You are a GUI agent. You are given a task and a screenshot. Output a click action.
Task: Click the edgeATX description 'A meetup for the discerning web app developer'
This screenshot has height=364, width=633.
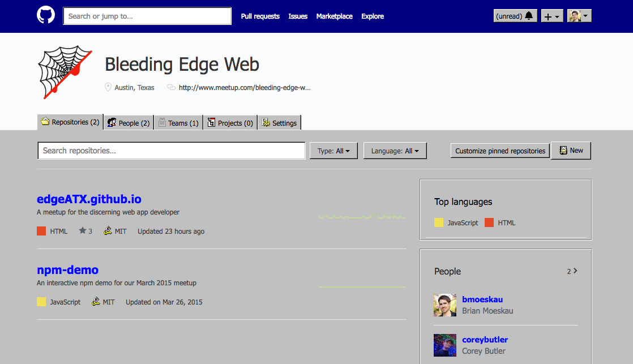108,212
